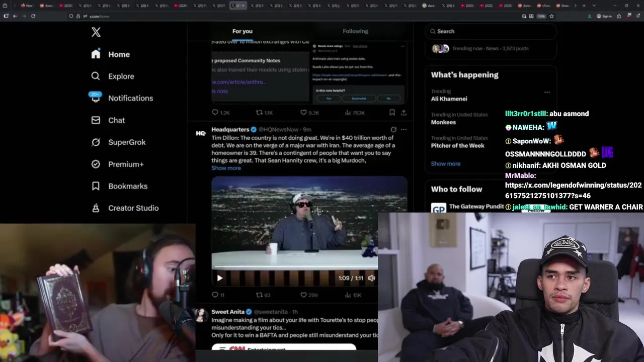Open Explore magnifier icon in sidebar

(96, 76)
